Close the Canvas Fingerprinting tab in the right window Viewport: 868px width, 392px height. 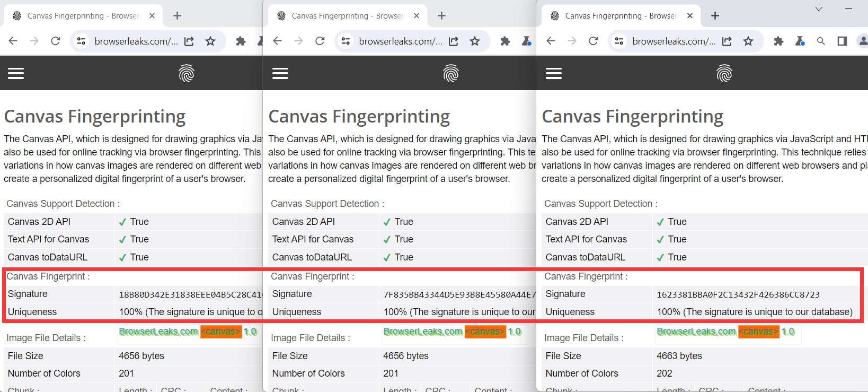[x=689, y=16]
